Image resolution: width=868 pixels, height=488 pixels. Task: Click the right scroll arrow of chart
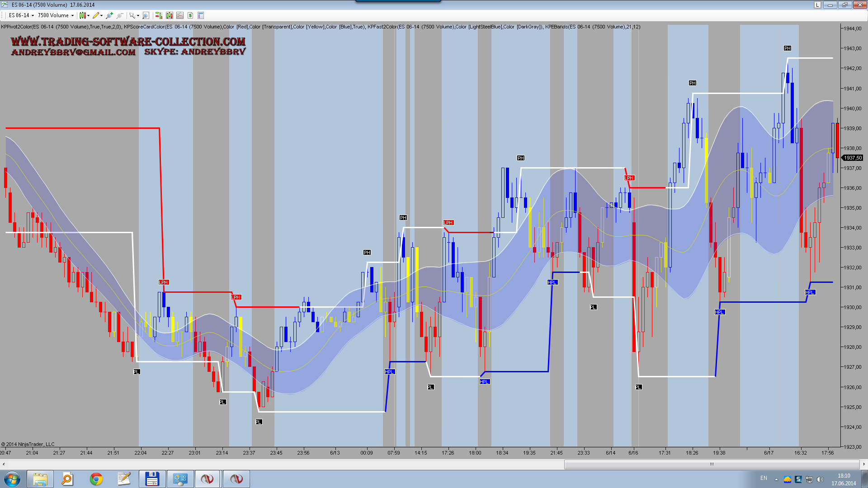click(x=864, y=464)
